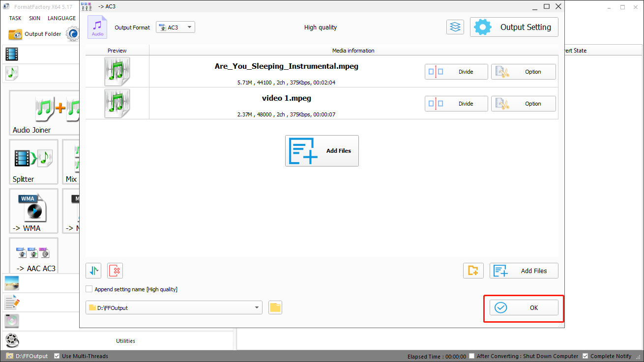The height and width of the screenshot is (362, 644).
Task: Click the Preview column header
Action: pos(117,51)
